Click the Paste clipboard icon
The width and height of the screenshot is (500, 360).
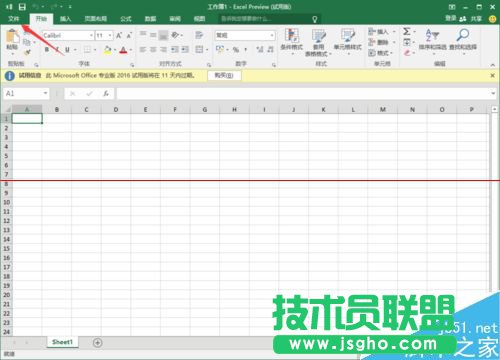tap(12, 37)
